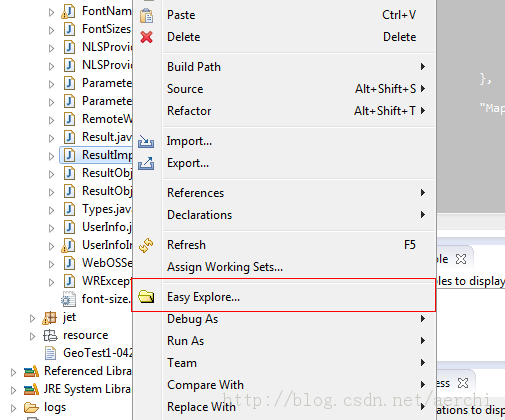Click the Paste clipboard icon
The width and height of the screenshot is (505, 420).
tap(146, 15)
